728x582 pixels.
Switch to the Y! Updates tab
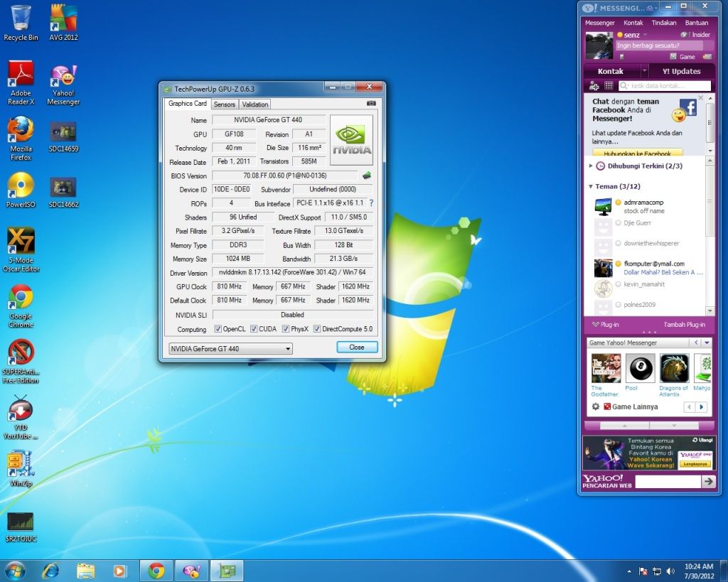[681, 71]
